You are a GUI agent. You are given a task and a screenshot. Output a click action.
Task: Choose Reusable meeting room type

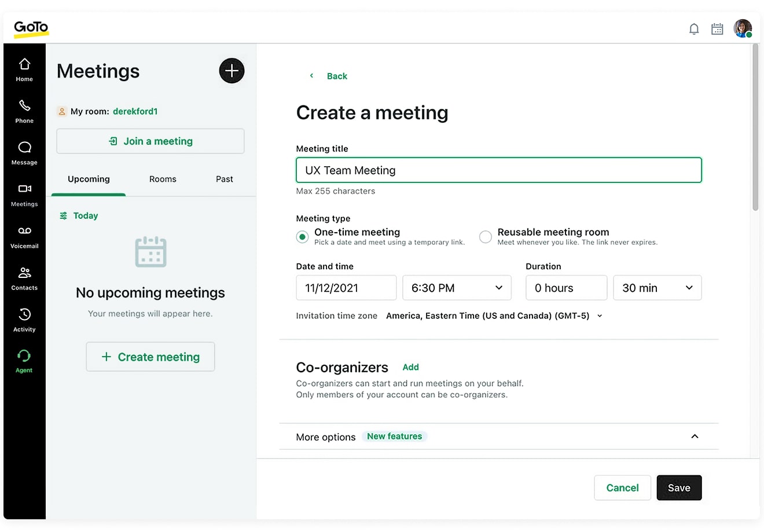point(485,237)
